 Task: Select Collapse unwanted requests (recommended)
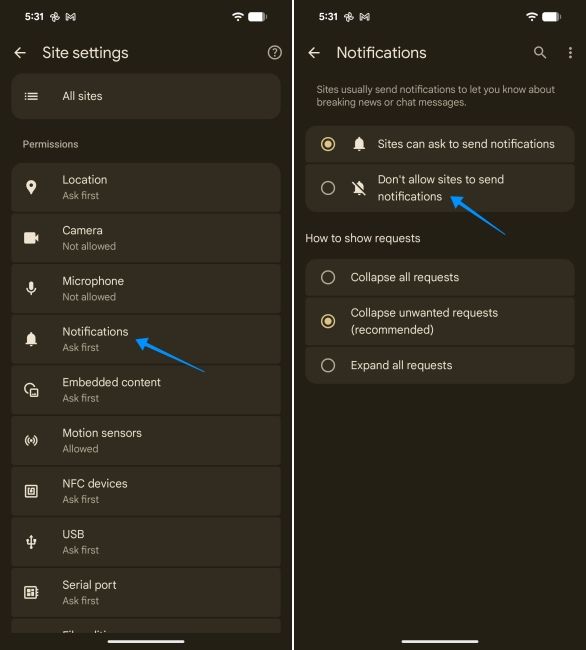pyautogui.click(x=440, y=321)
